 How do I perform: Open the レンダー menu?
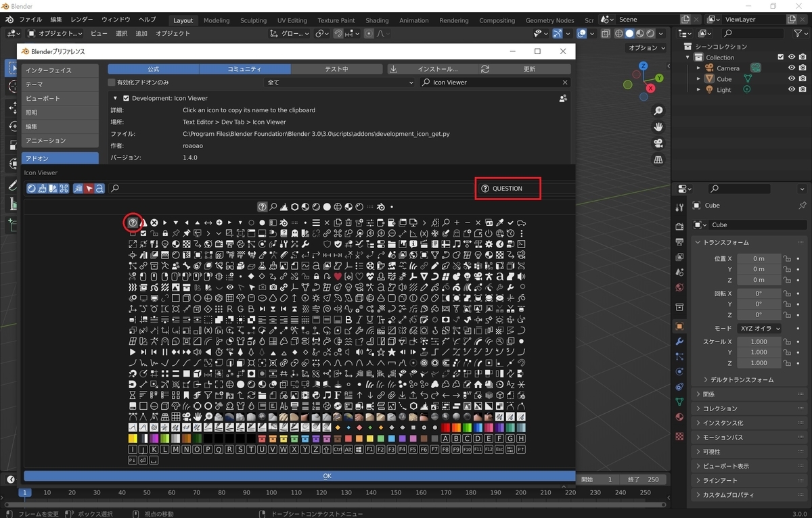(x=82, y=20)
